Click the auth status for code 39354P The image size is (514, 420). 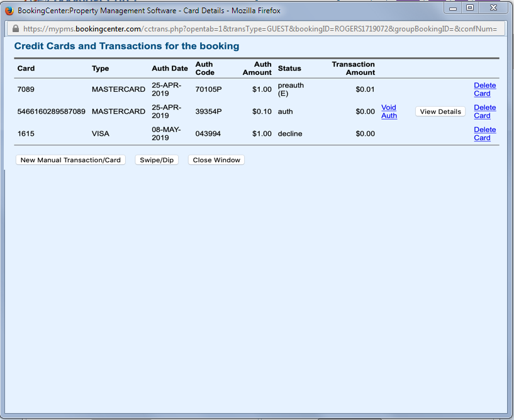click(x=285, y=112)
